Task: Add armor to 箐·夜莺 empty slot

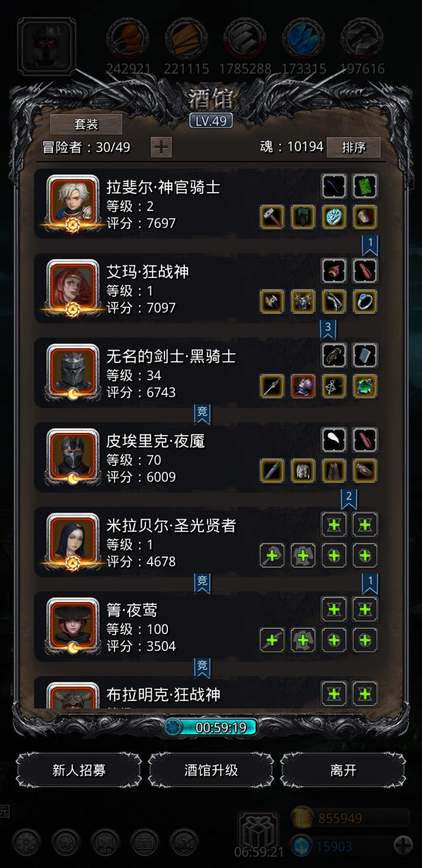Action: [x=303, y=640]
